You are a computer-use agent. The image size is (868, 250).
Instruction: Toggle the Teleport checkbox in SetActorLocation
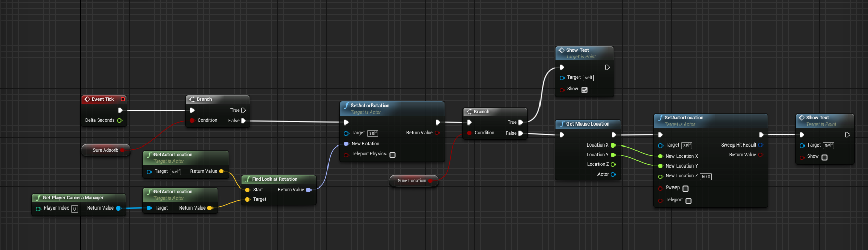689,201
